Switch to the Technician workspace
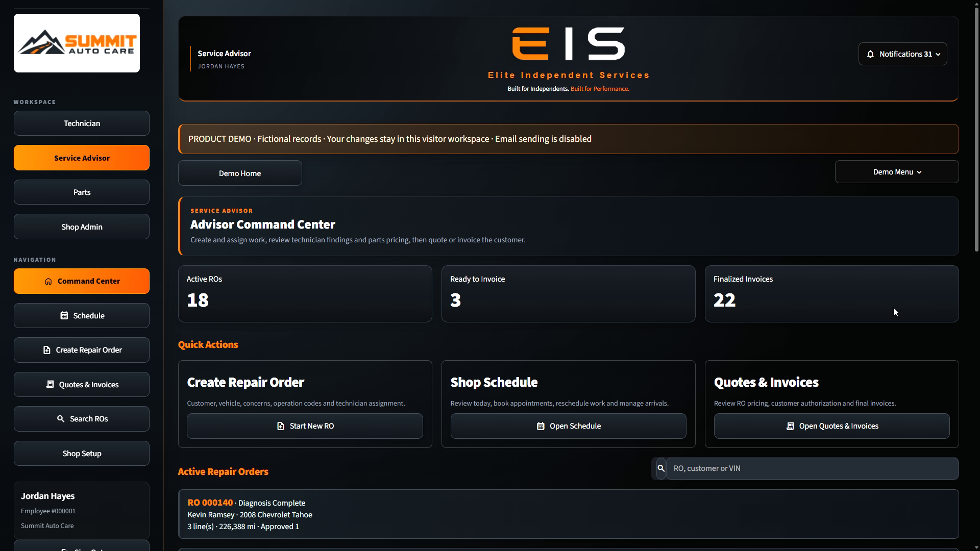 82,123
